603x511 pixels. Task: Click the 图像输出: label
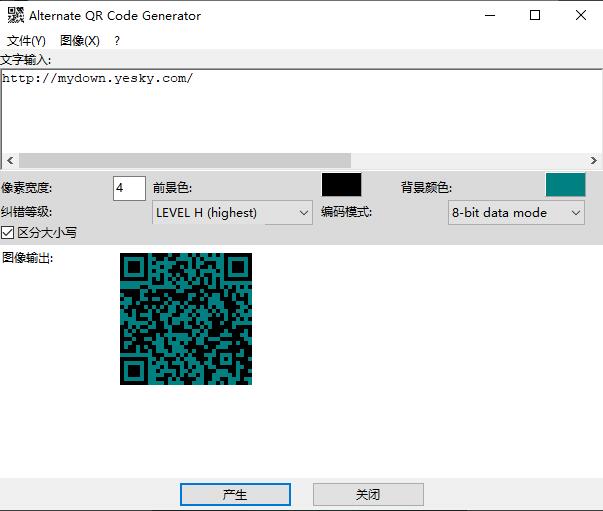(x=28, y=258)
